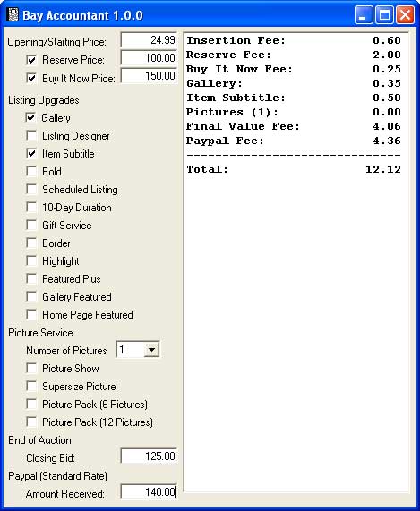
Task: Enable the 10-Day Duration checkbox
Action: pyautogui.click(x=31, y=208)
